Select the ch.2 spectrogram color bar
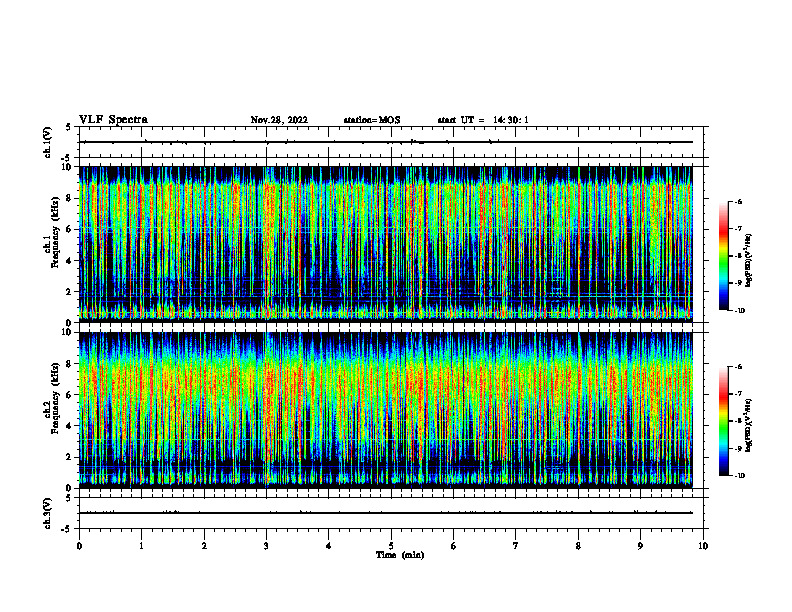The width and height of the screenshot is (792, 612). click(x=723, y=421)
